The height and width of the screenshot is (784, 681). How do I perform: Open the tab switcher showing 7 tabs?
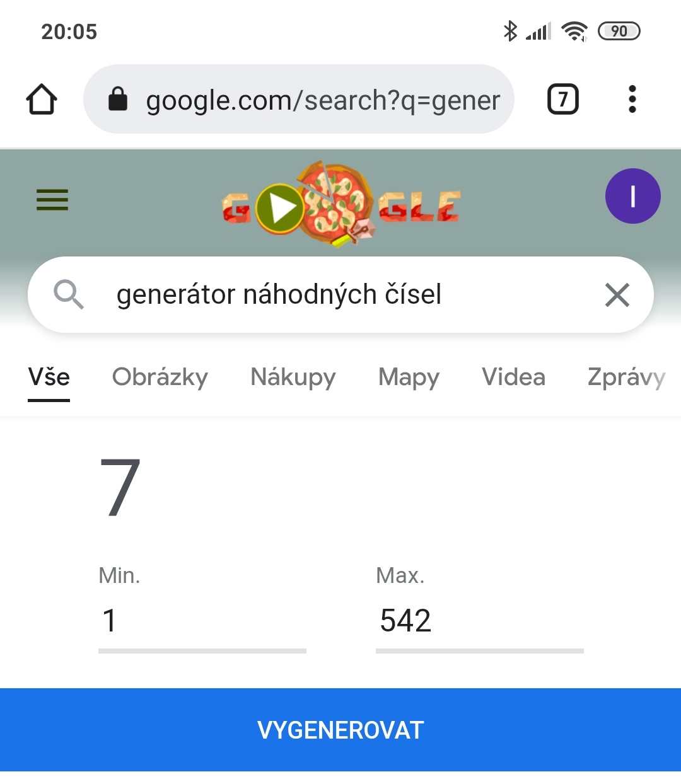coord(562,100)
